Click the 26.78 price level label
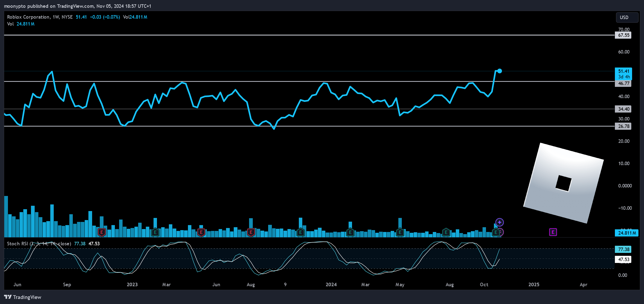The image size is (644, 304). tap(623, 126)
